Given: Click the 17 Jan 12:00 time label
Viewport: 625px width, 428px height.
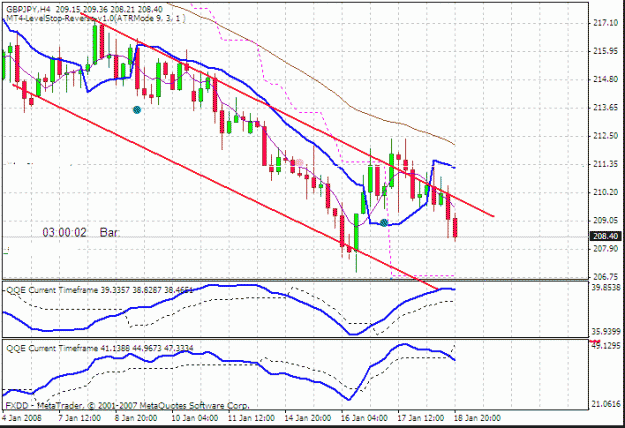Looking at the screenshot, I should (x=421, y=418).
